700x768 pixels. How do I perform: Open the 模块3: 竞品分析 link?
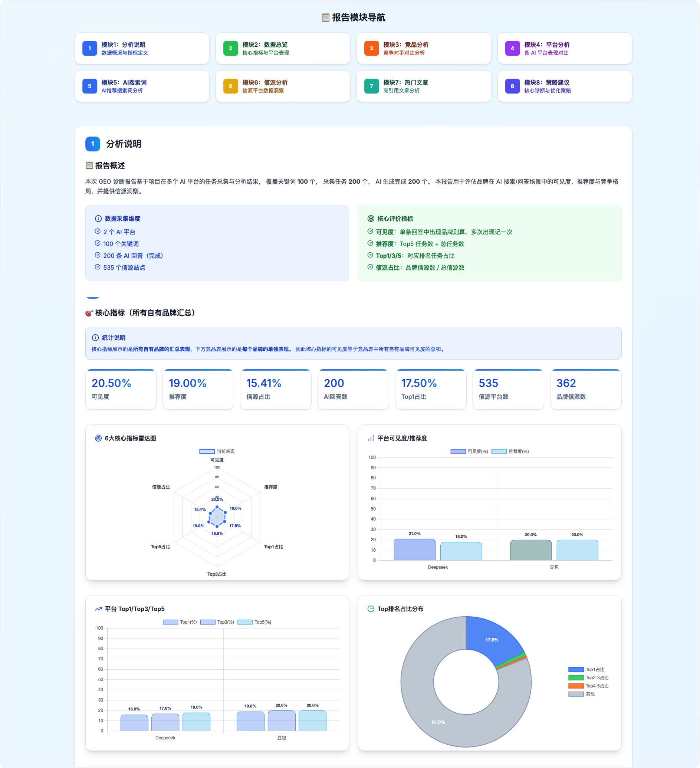click(424, 48)
